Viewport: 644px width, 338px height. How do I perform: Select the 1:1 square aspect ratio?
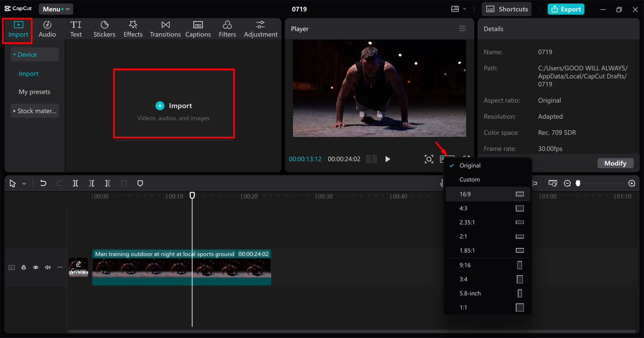[488, 307]
